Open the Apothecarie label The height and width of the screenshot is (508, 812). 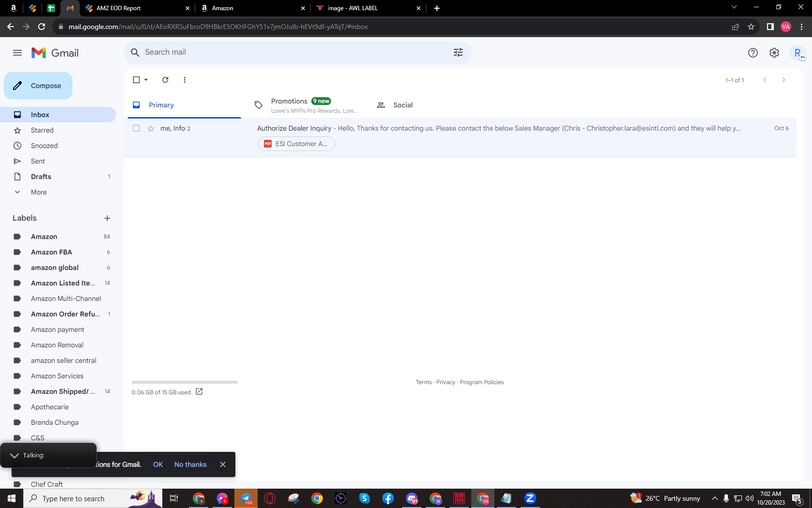58,407
